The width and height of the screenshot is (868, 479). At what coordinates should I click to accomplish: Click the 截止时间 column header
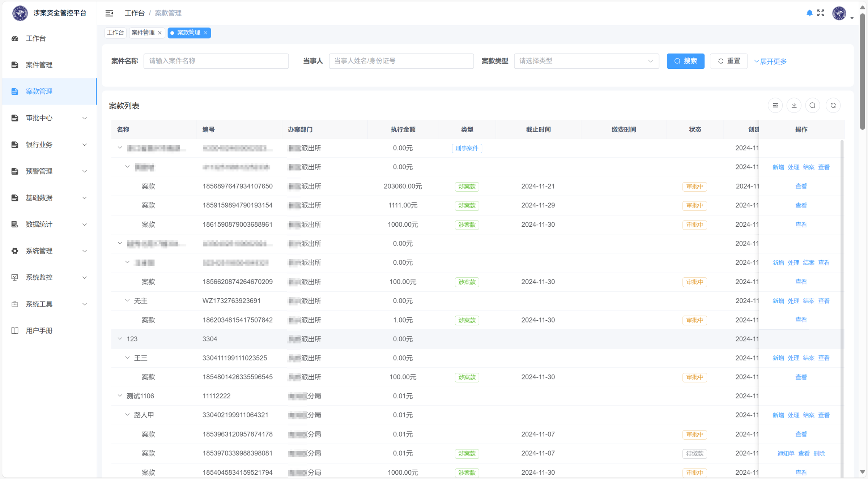point(538,129)
